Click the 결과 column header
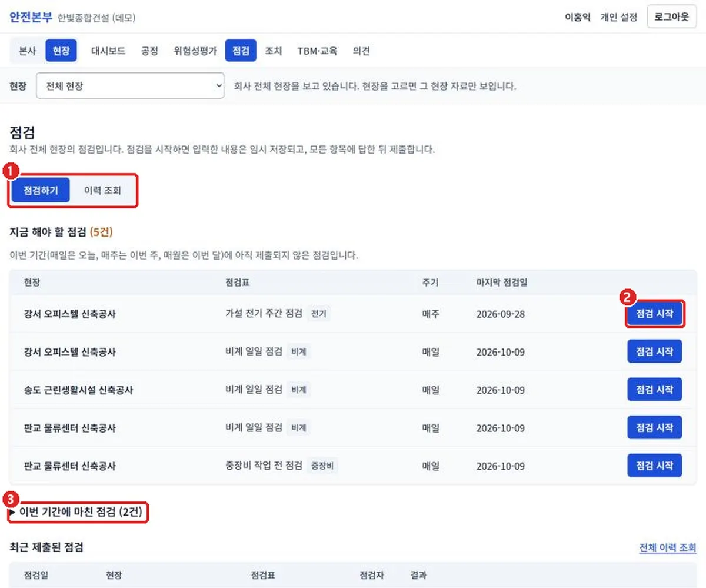The image size is (706, 588). coord(418,575)
